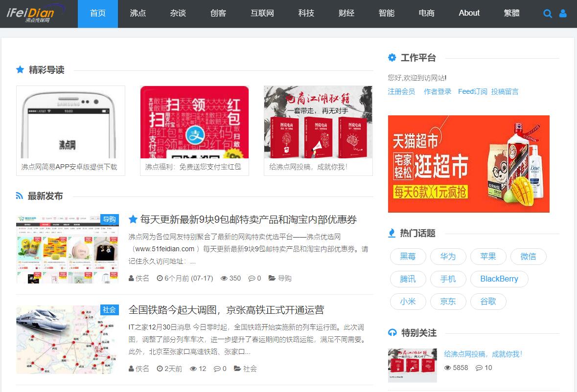Viewport: 577px width, 392px height.
Task: Click the RSS icon beside 最新发布
Action: [20, 196]
